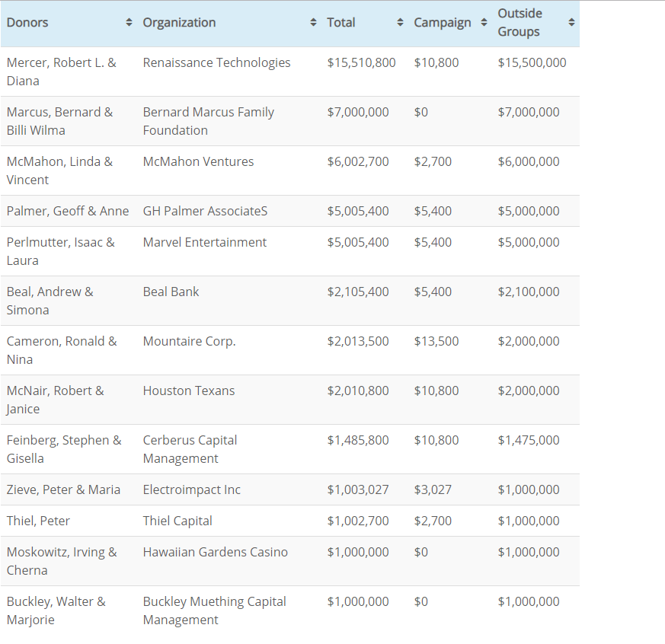
Task: Select donor Thiel, Peter
Action: pyautogui.click(x=38, y=521)
